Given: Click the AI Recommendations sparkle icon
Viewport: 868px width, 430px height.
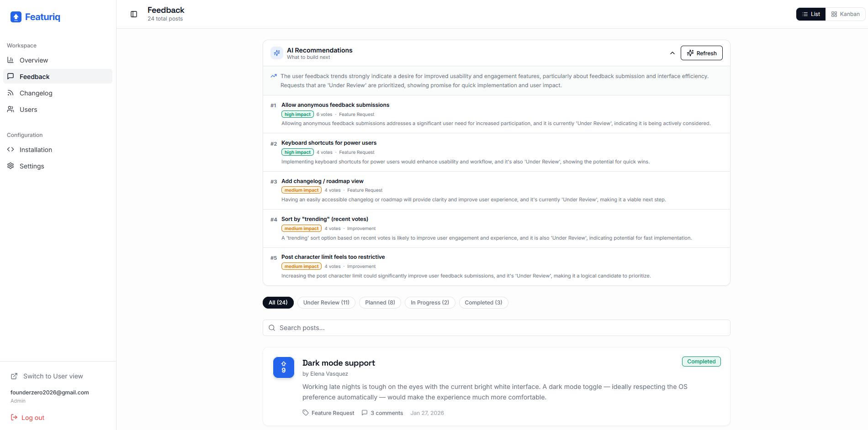Looking at the screenshot, I should (276, 53).
